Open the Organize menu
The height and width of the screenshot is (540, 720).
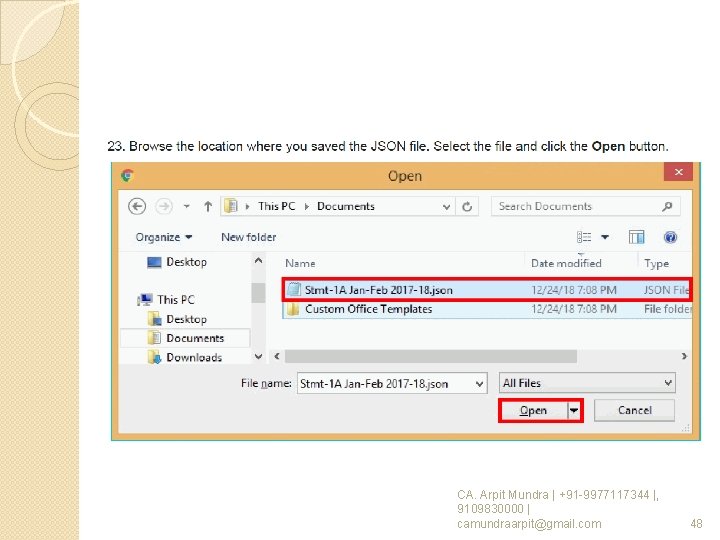(x=163, y=237)
